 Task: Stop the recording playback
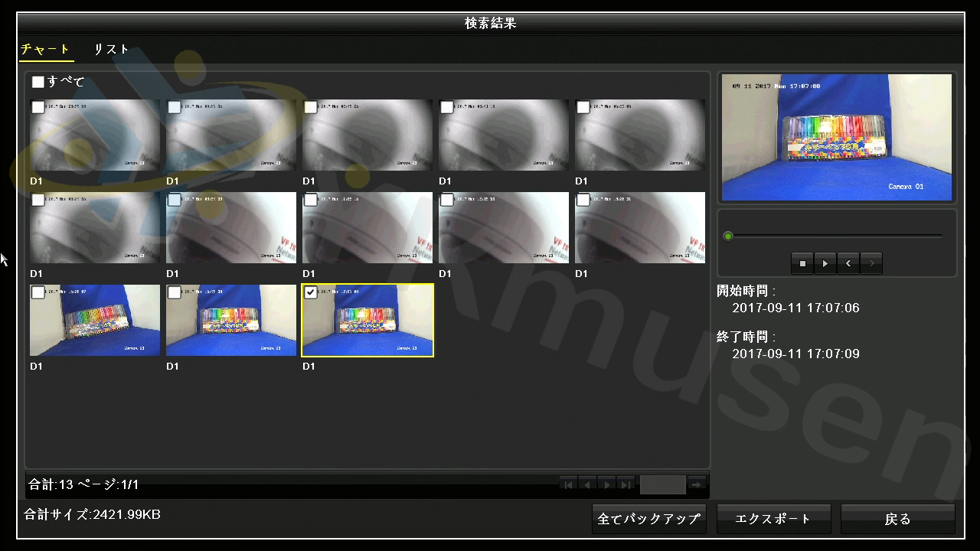(x=802, y=263)
